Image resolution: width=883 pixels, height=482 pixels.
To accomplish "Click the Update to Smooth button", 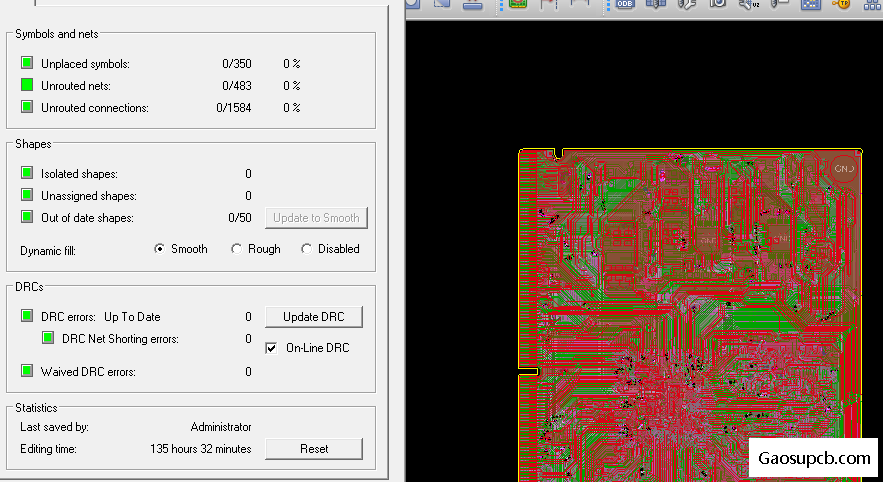I will 316,218.
